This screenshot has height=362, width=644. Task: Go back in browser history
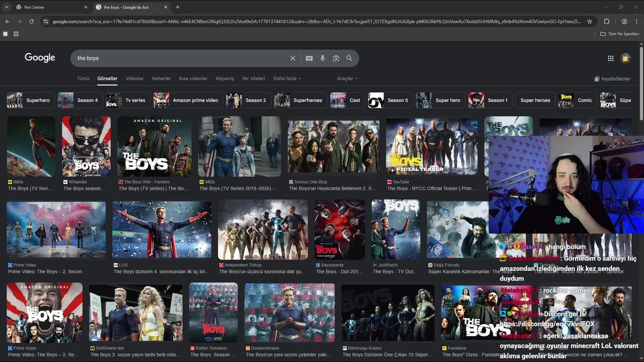(7, 22)
